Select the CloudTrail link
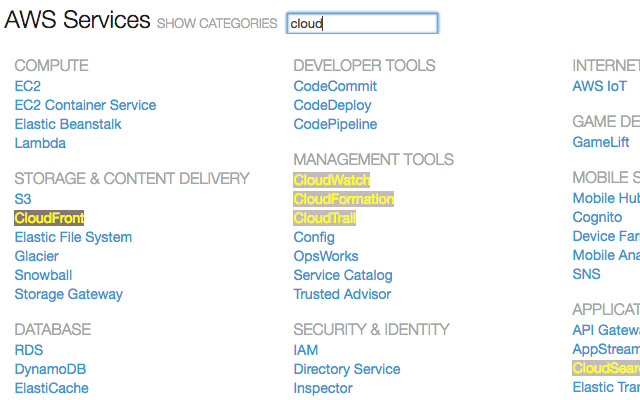640x400 pixels. (x=325, y=218)
